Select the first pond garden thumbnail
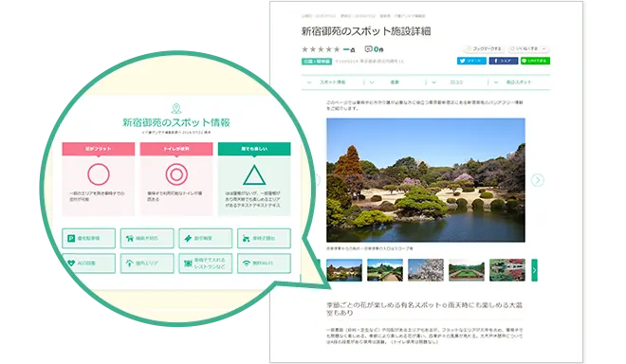Screen dimensions: 626x364 coord(344,270)
